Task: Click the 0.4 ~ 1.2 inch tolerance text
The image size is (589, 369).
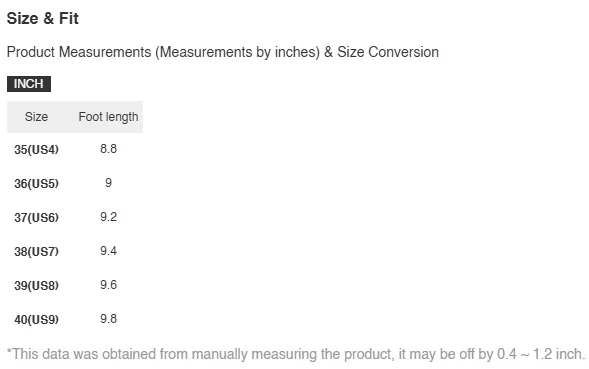Action: click(x=541, y=354)
